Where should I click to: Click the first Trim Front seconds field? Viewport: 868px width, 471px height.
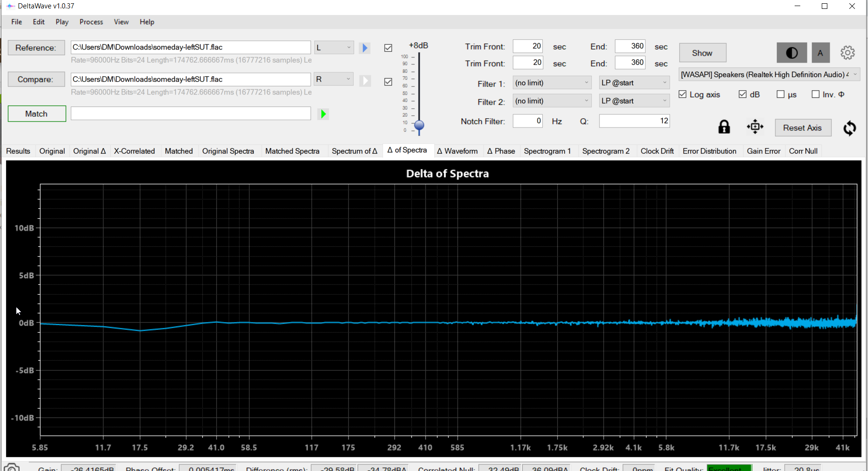coord(528,46)
